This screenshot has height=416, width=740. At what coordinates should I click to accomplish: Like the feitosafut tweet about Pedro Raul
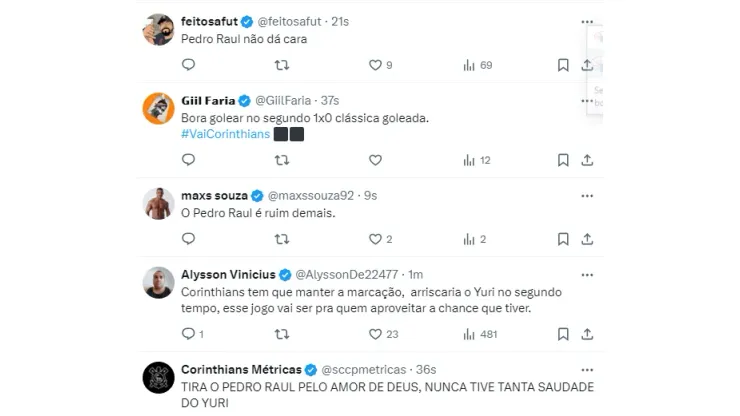pos(376,65)
